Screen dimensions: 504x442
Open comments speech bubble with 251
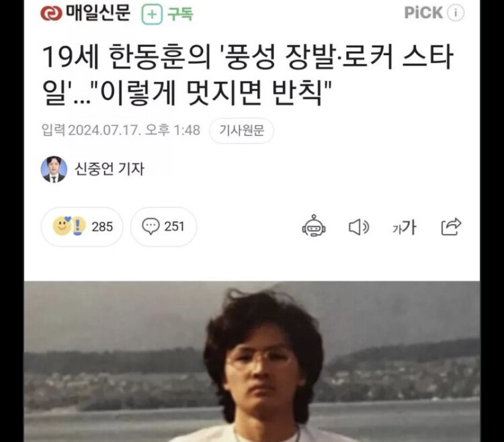(163, 227)
